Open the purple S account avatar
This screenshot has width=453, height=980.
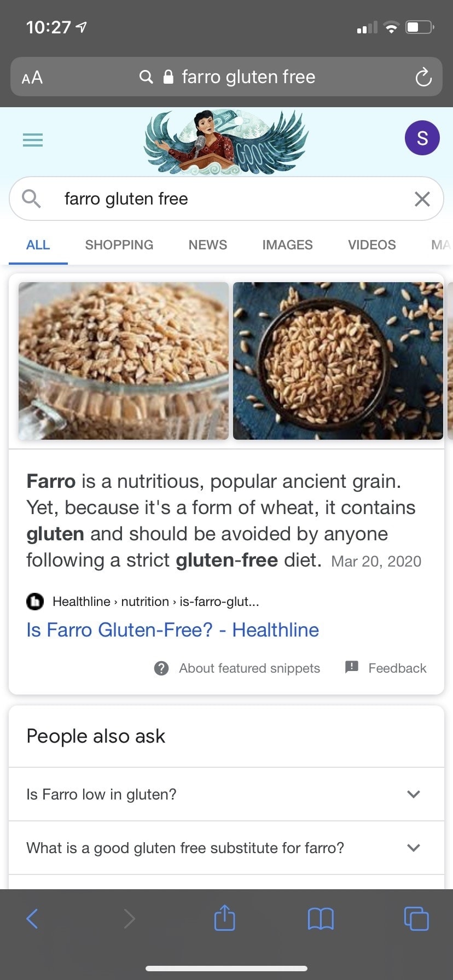tap(422, 138)
